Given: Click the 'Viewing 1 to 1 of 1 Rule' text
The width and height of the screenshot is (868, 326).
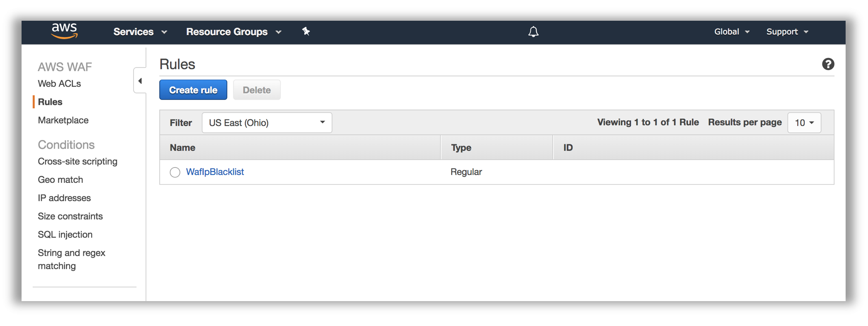Looking at the screenshot, I should (x=648, y=122).
